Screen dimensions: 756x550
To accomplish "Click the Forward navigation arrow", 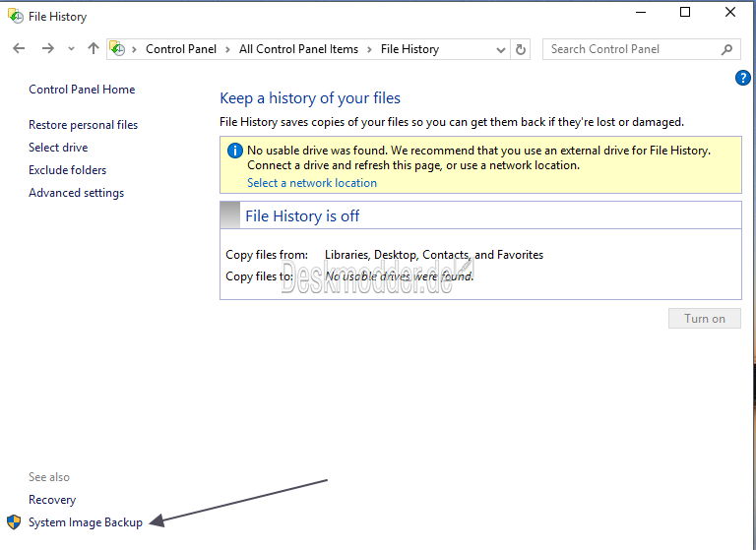I will (47, 48).
